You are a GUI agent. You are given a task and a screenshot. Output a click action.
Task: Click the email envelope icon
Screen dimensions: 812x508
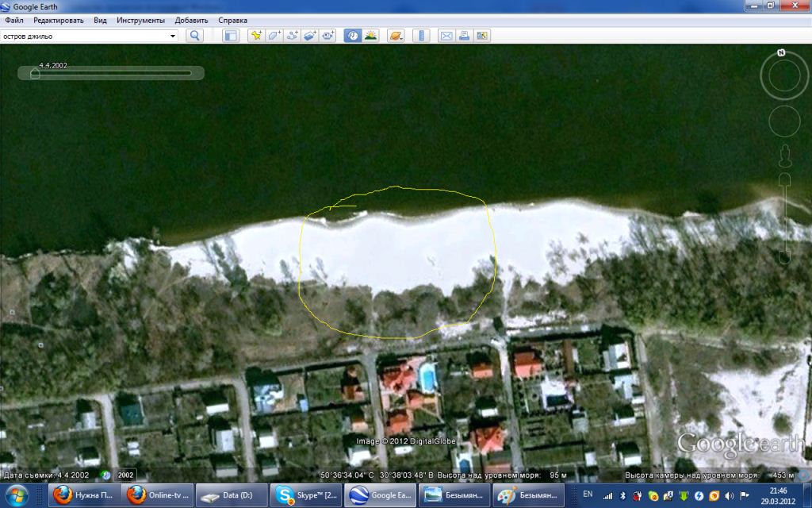pyautogui.click(x=446, y=36)
